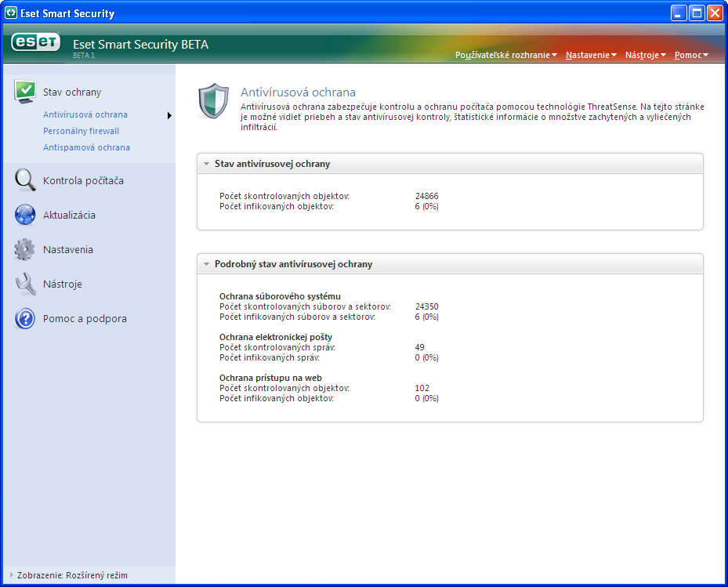Open the Používateľské rozhranie menu
The width and height of the screenshot is (728, 587).
pos(505,55)
